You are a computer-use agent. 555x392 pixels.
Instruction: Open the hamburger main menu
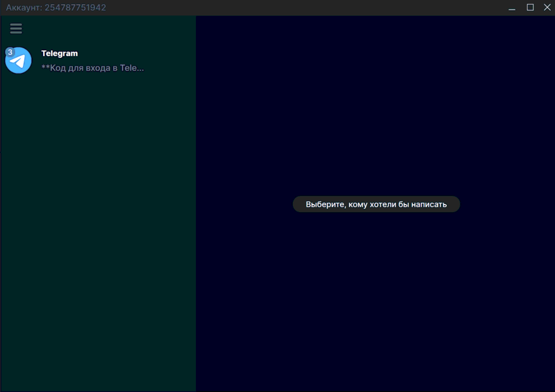16,28
